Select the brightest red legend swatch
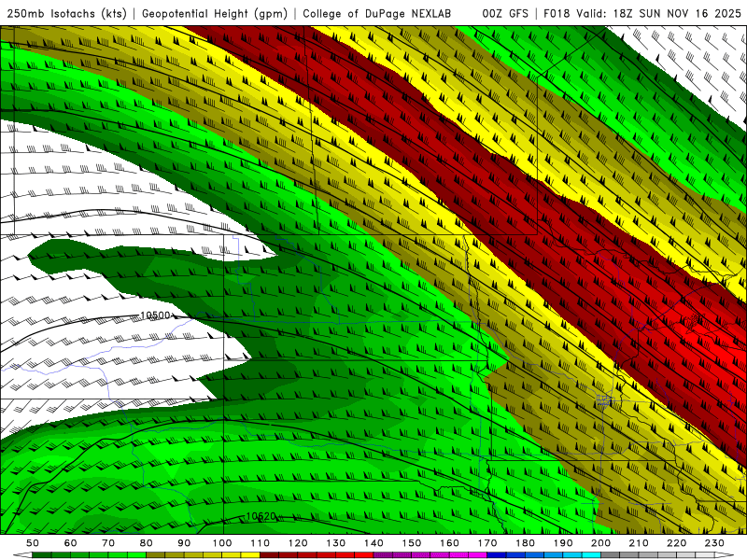Screen dimensions: 747x560 (364, 554)
